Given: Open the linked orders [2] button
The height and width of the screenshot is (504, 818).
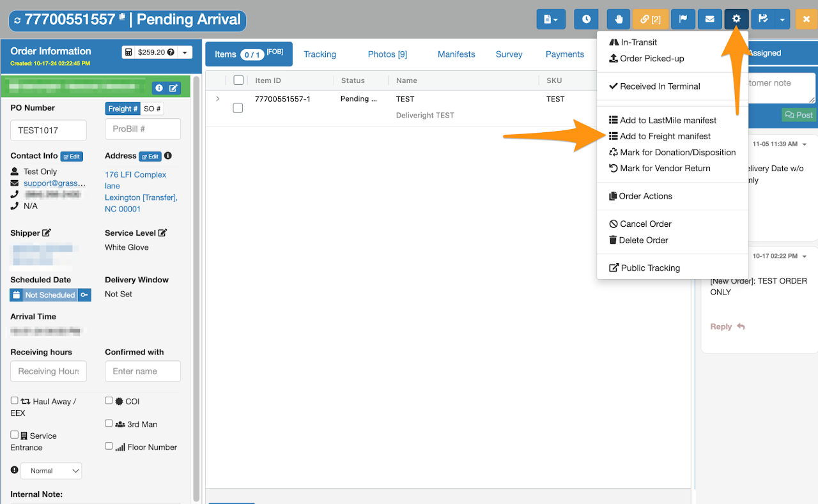Looking at the screenshot, I should coord(651,19).
